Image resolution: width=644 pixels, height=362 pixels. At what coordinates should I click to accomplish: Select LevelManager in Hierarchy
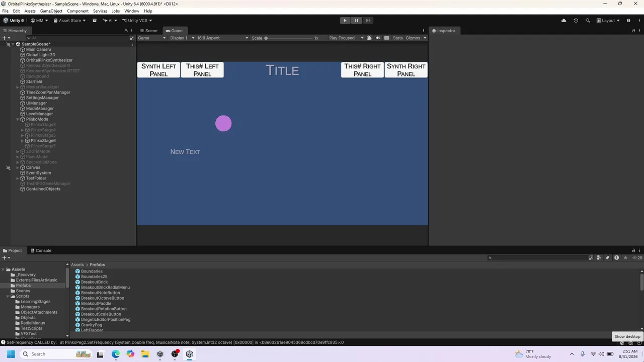(x=40, y=114)
